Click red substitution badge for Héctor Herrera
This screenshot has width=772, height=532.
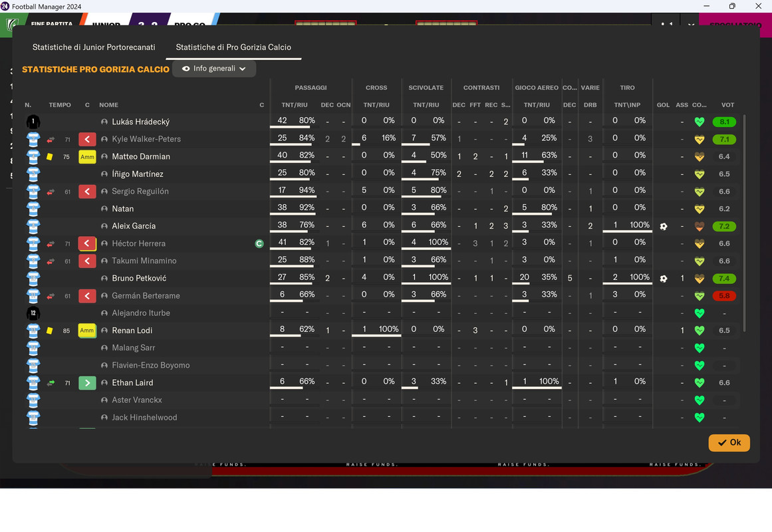coord(87,243)
